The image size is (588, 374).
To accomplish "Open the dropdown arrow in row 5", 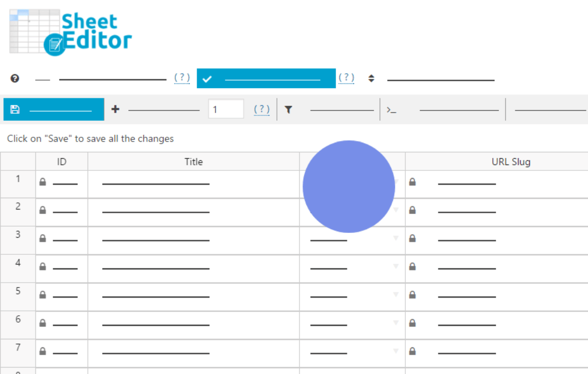I will [396, 294].
